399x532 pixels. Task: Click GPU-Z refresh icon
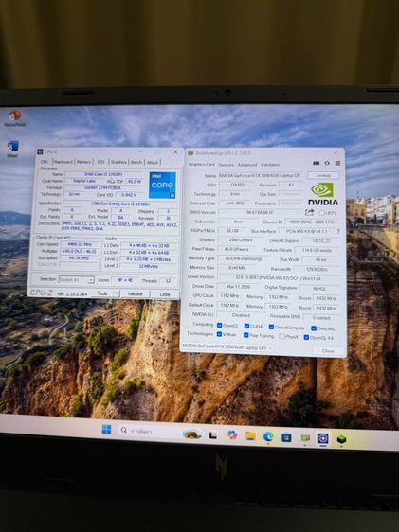click(x=327, y=163)
